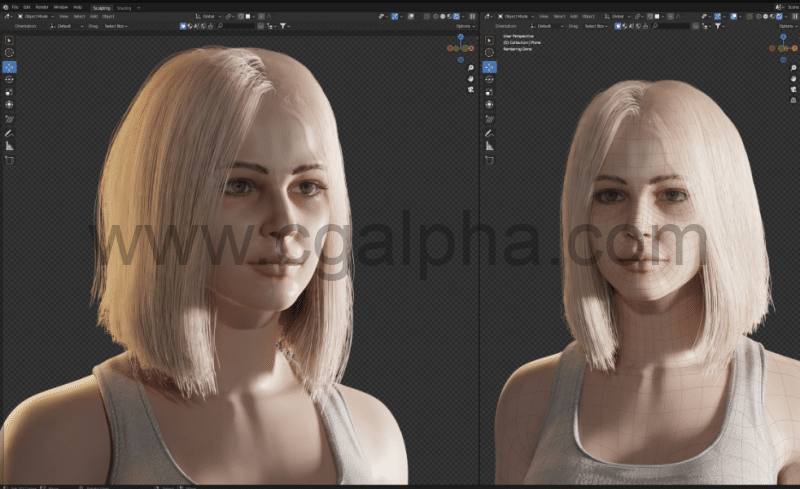
Task: Choose the Rotate tool in left viewport
Action: coord(9,80)
